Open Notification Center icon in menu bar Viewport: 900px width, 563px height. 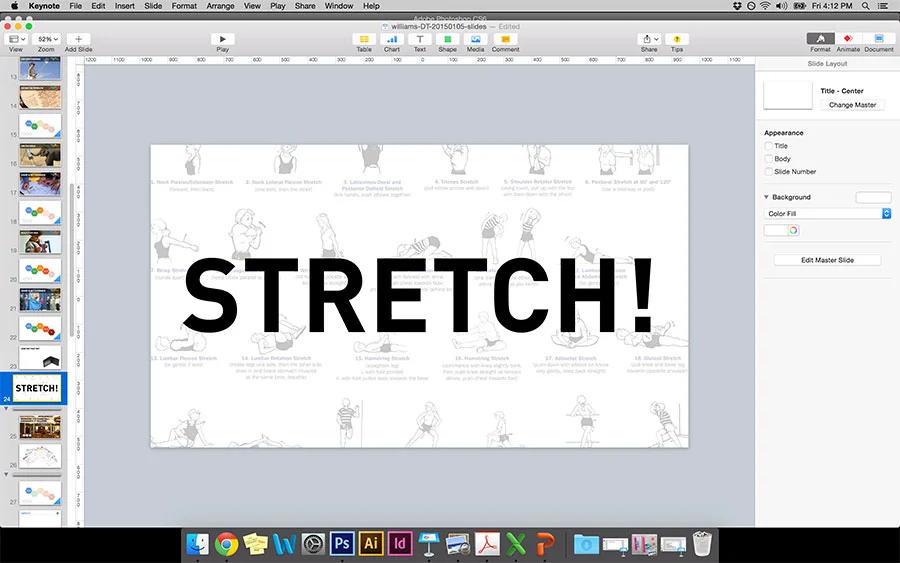point(883,6)
